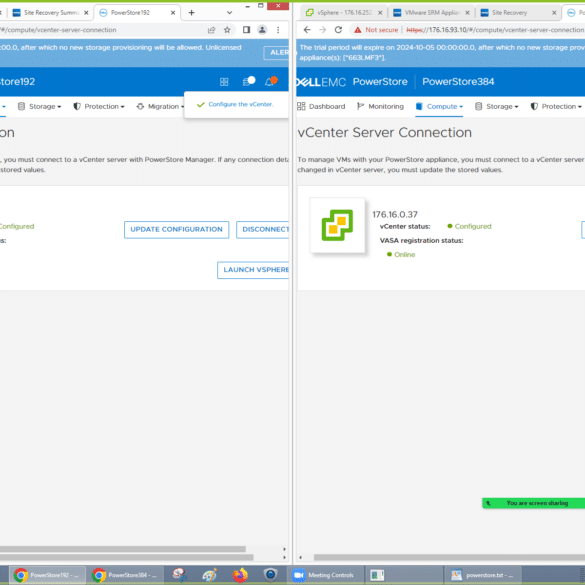Viewport: 585px width, 585px height.
Task: Reload the PowerStore384 page
Action: click(x=338, y=30)
